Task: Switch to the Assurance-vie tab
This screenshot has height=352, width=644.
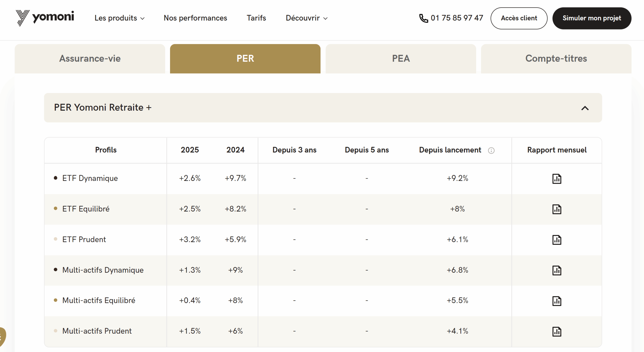Action: [x=90, y=59]
